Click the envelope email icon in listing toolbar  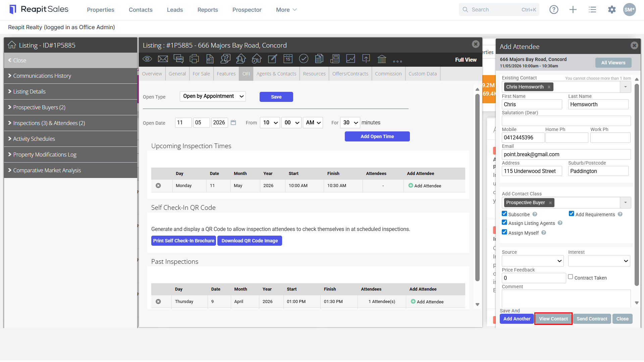[163, 59]
